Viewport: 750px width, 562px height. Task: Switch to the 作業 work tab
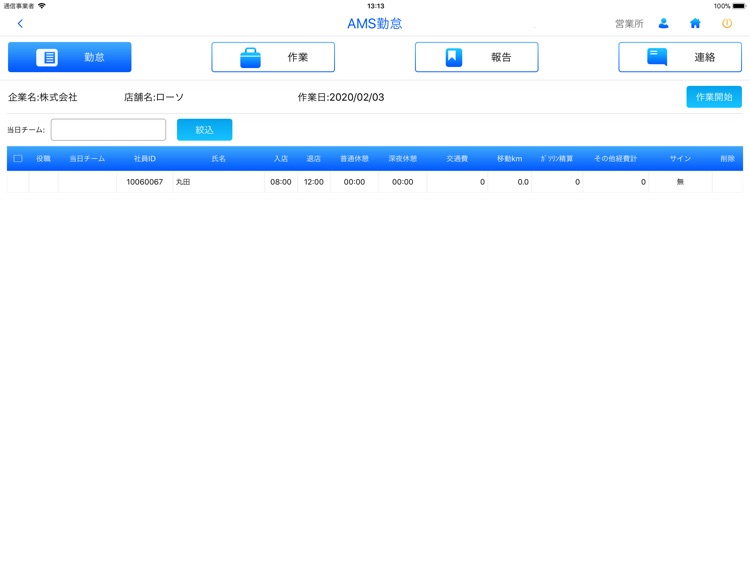point(273,57)
